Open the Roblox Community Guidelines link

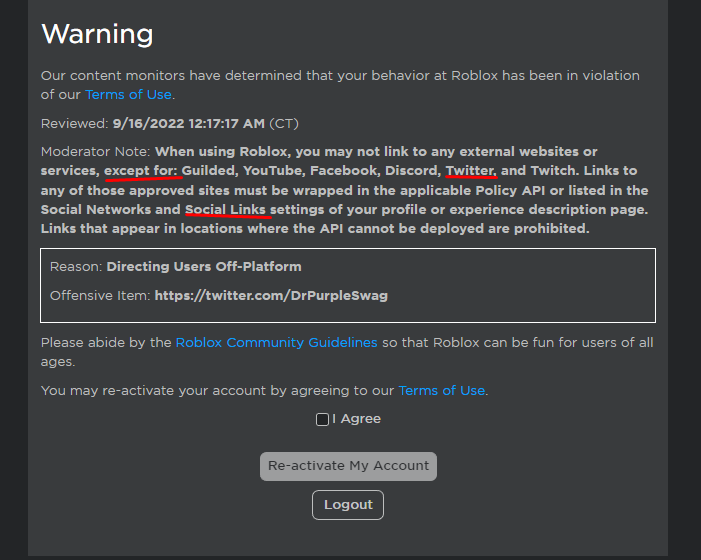[276, 343]
